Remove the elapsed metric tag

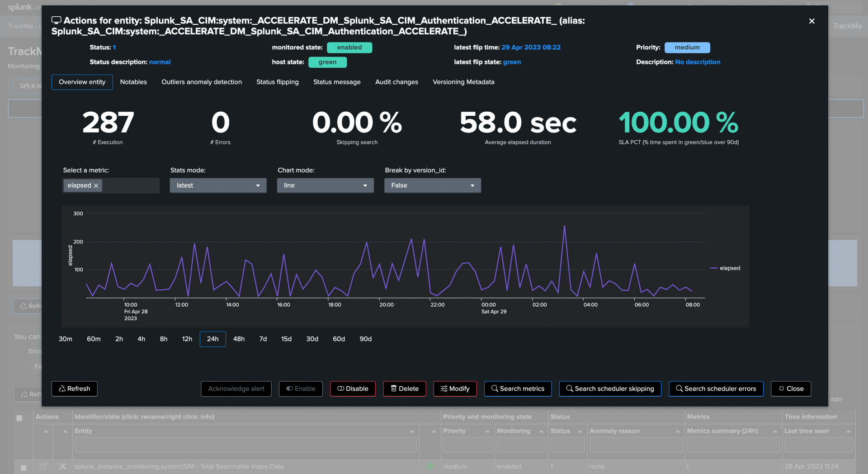pos(96,186)
